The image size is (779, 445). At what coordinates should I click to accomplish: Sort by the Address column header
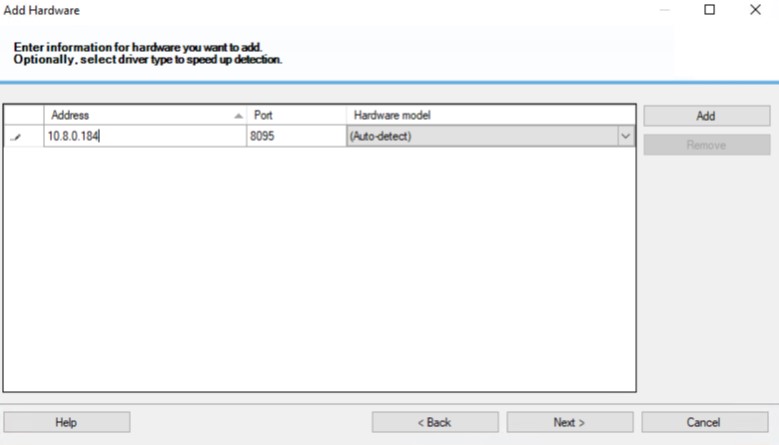tap(145, 115)
